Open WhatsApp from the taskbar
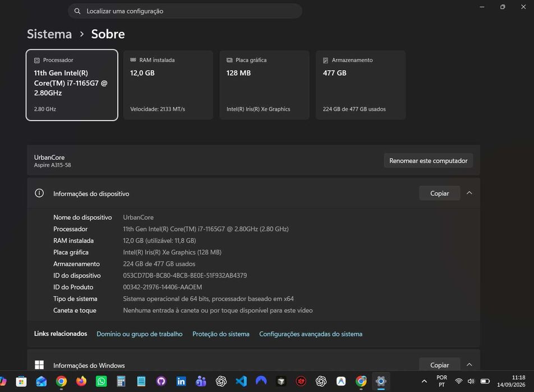This screenshot has width=534, height=392. coord(101,381)
